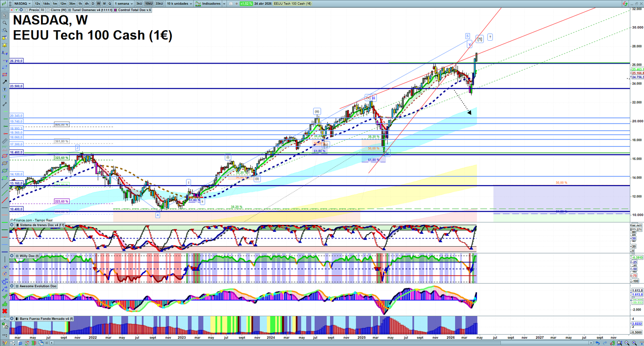This screenshot has height=346, width=644.
Task: Choose the zoom-area selection tool
Action: tap(4, 30)
